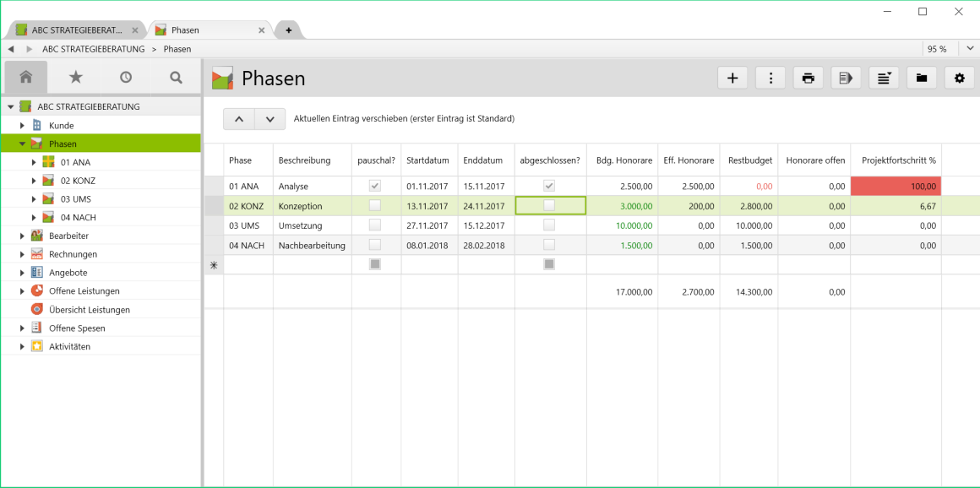This screenshot has height=488, width=980.
Task: Open the history clock tab in sidebar
Action: click(126, 78)
